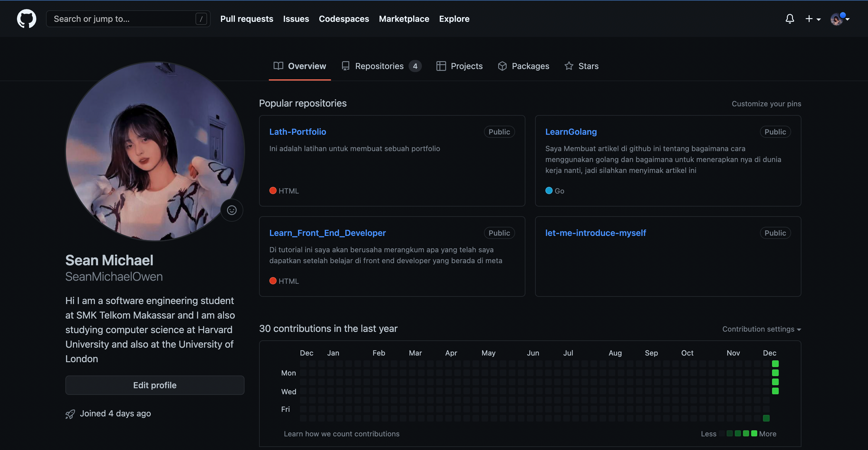This screenshot has height=450, width=868.
Task: Open Issues in the top navigation
Action: click(296, 19)
